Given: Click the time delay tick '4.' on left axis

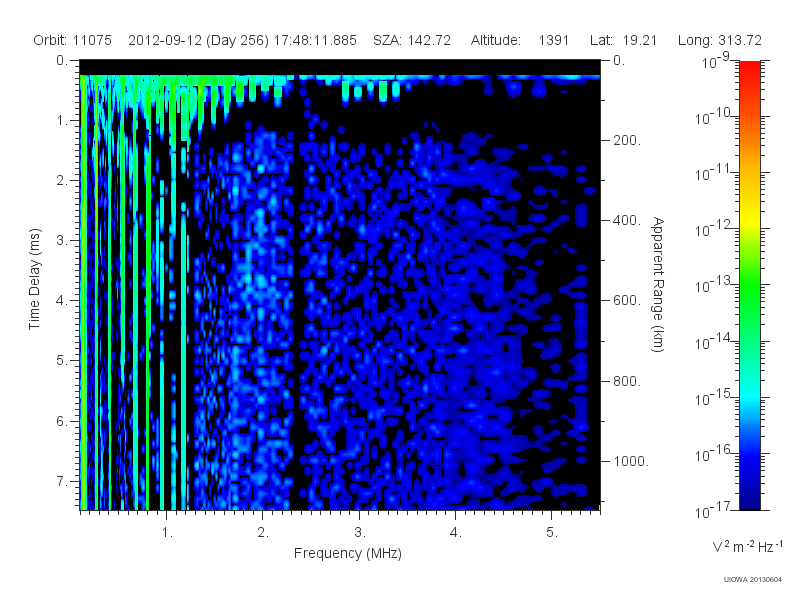Looking at the screenshot, I should pyautogui.click(x=62, y=301).
